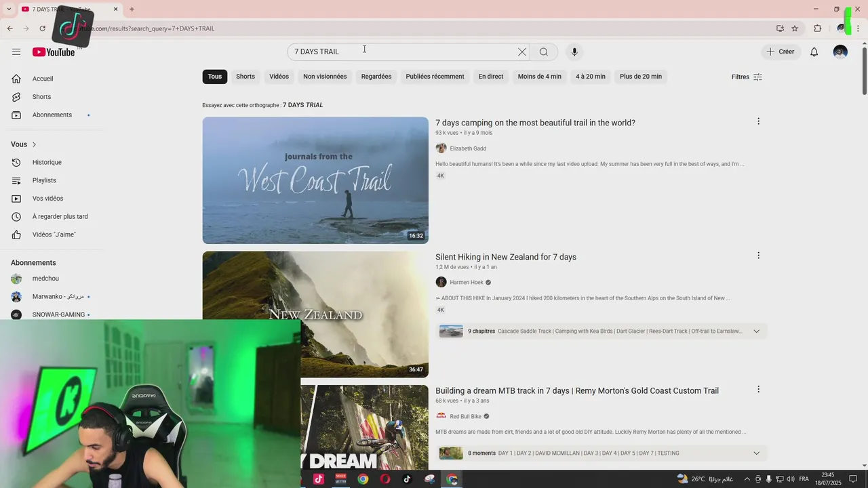Open the Harmen Hoek channel name
868x488 pixels.
point(467,283)
